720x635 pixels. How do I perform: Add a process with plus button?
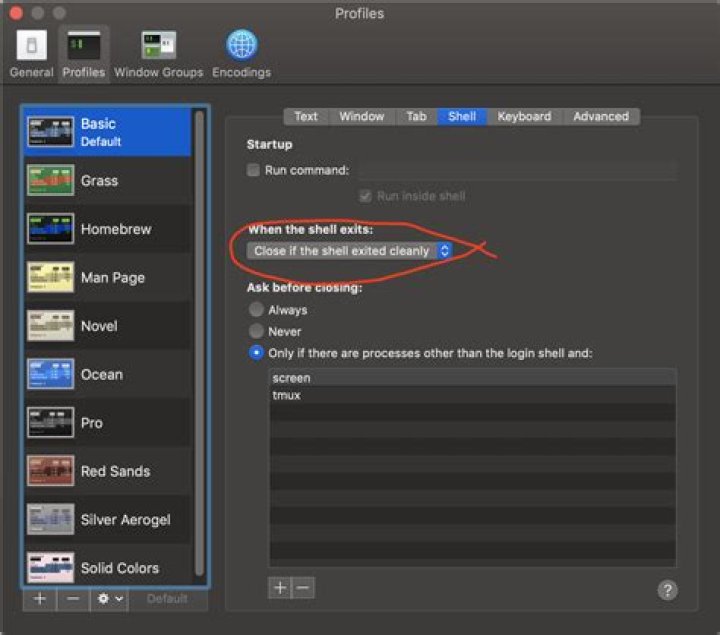pyautogui.click(x=280, y=588)
